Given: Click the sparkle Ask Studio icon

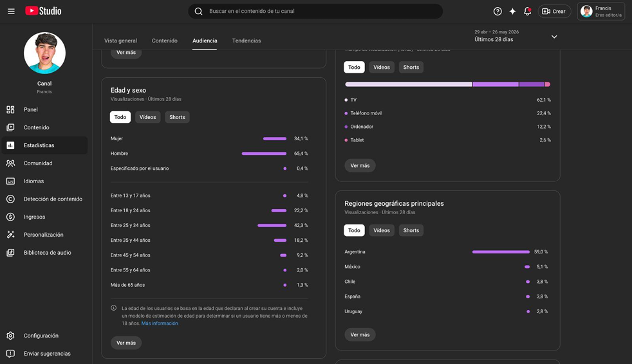Looking at the screenshot, I should tap(512, 12).
